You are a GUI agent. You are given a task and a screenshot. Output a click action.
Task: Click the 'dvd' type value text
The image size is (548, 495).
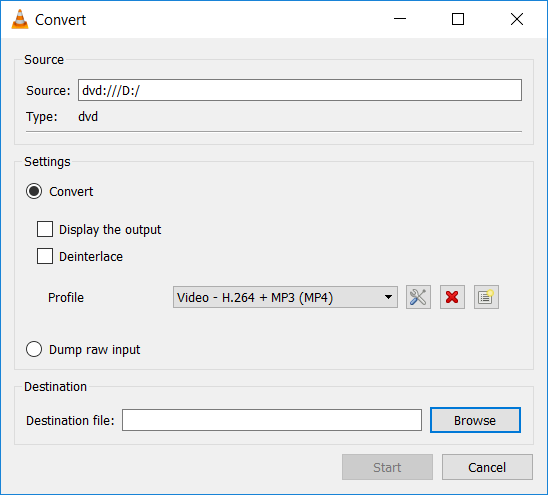(x=88, y=116)
